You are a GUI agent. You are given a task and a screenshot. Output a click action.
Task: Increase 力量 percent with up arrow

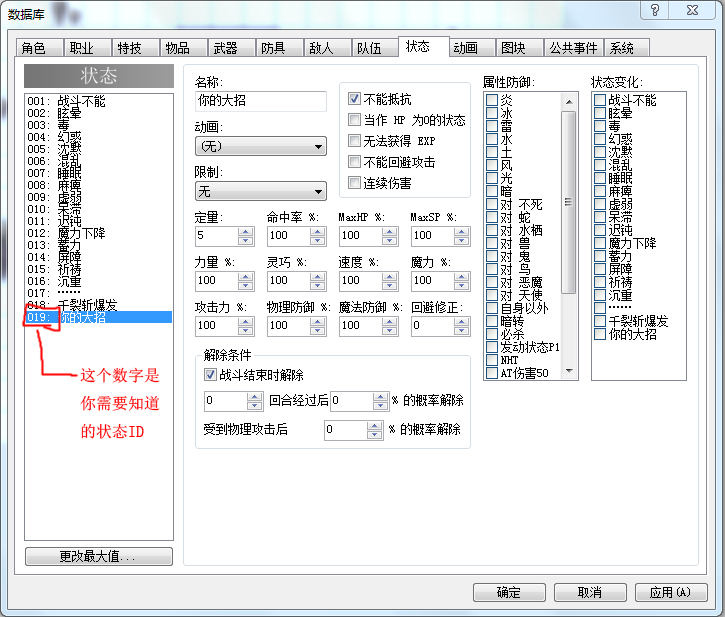coord(246,277)
